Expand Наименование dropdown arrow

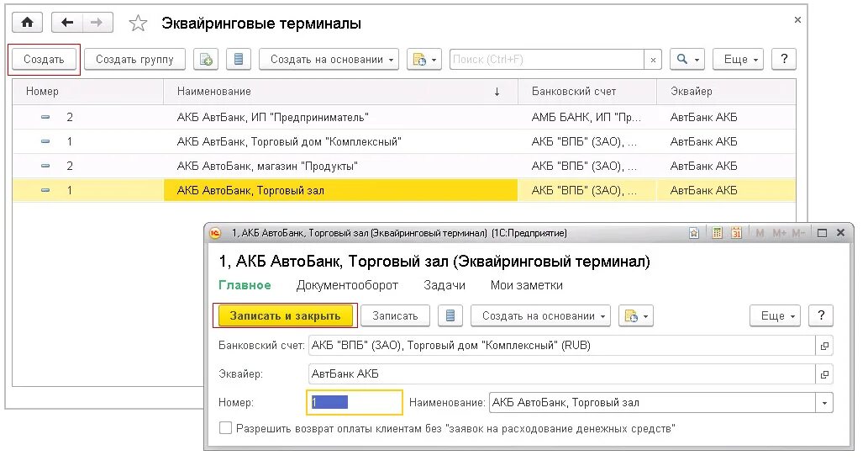(x=824, y=403)
